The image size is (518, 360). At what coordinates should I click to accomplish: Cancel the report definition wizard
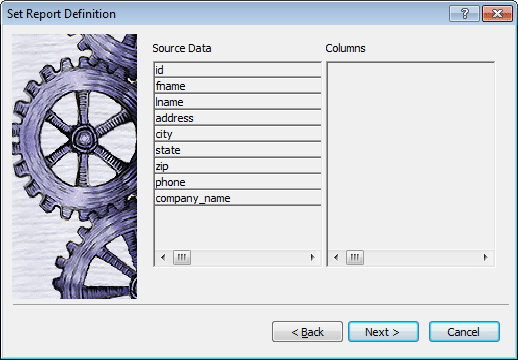coord(464,332)
